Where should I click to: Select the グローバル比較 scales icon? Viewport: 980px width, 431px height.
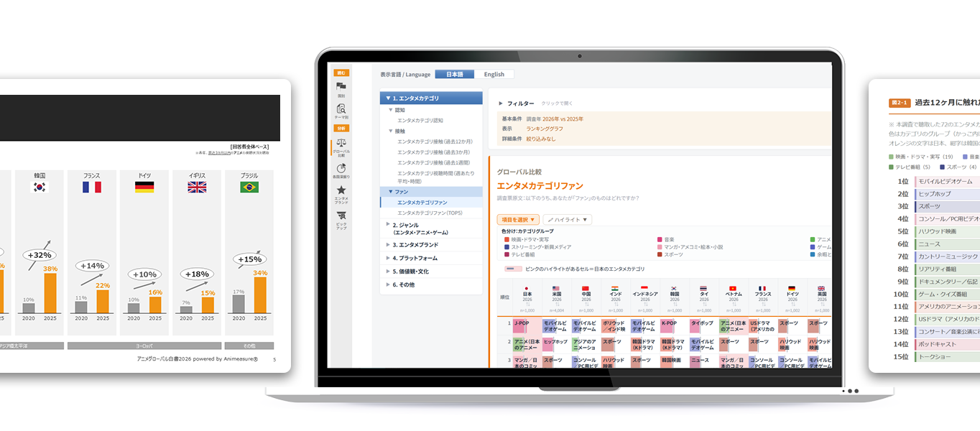tap(341, 147)
